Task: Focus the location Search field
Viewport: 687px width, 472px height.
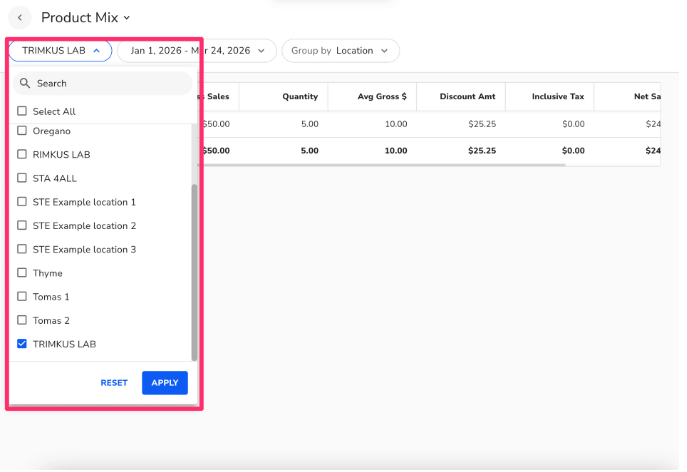Action: (x=103, y=83)
